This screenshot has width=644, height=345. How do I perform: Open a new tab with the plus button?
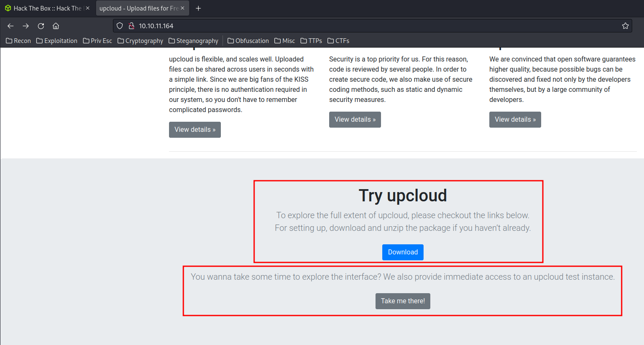tap(199, 8)
